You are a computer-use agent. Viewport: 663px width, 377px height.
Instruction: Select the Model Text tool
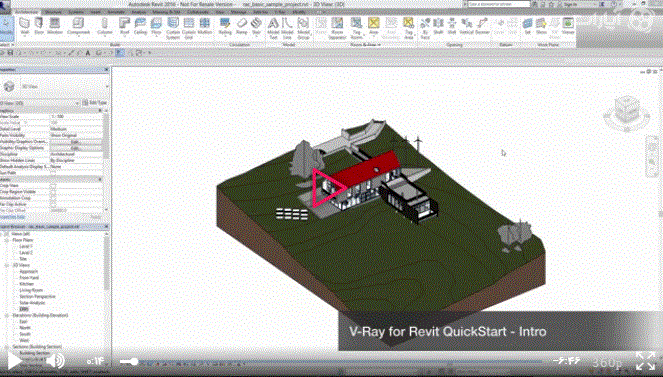(273, 28)
